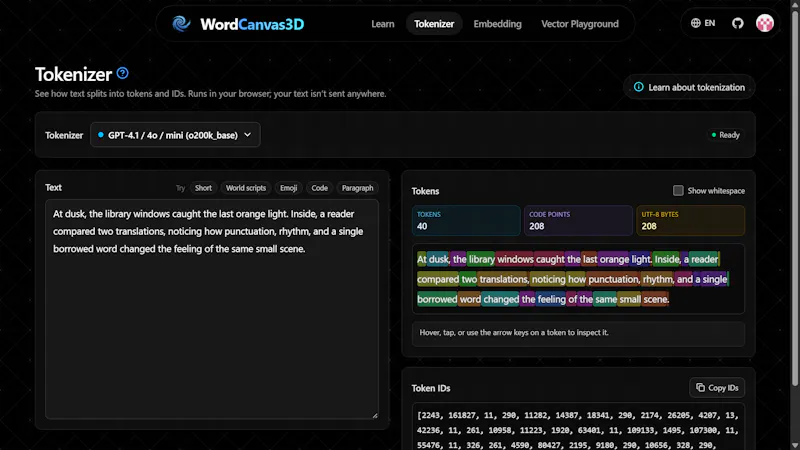This screenshot has width=800, height=450.
Task: Inspect the 'punctuation' token
Action: (612, 279)
